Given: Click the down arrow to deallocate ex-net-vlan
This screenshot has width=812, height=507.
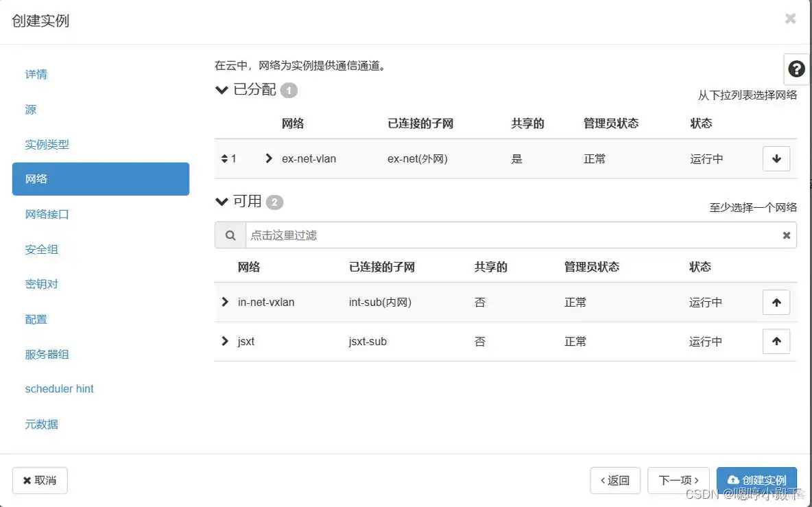Looking at the screenshot, I should pyautogui.click(x=776, y=158).
